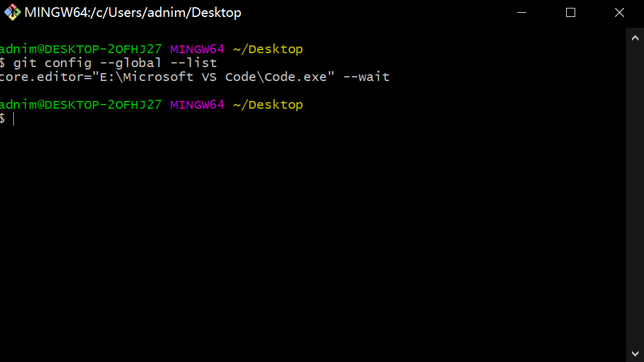Click the '--global' flag in the command

(x=130, y=63)
